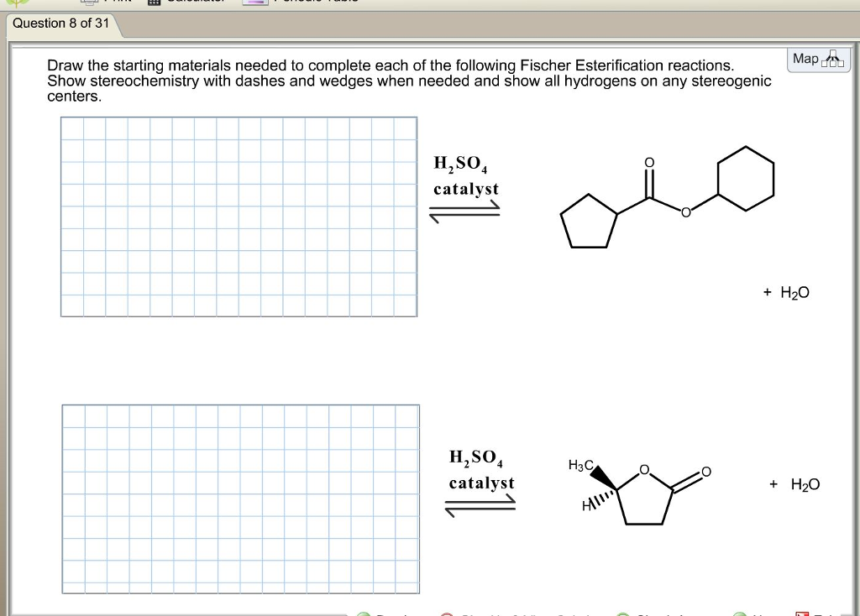Image resolution: width=860 pixels, height=616 pixels.
Task: Click the green icon near the bottom-right labels
Action: [x=737, y=613]
